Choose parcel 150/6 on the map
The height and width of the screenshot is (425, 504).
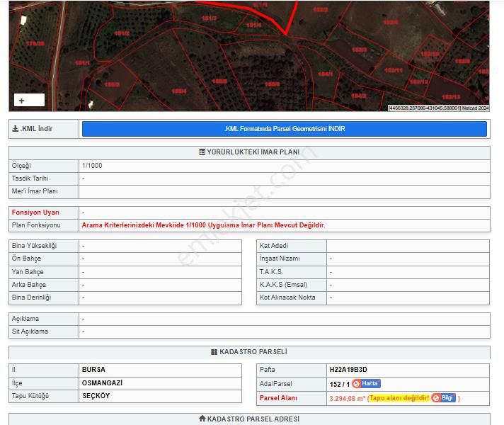(x=272, y=84)
